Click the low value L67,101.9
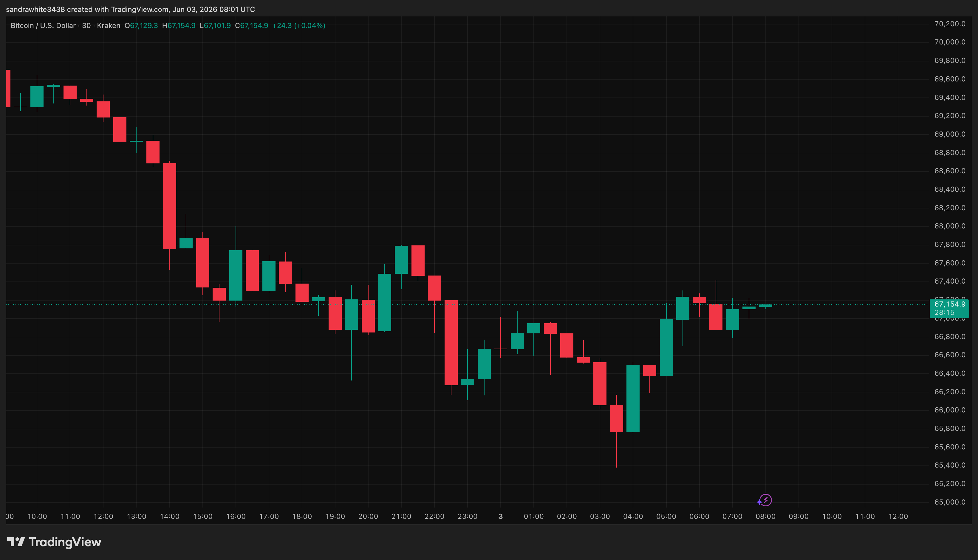 tap(215, 26)
